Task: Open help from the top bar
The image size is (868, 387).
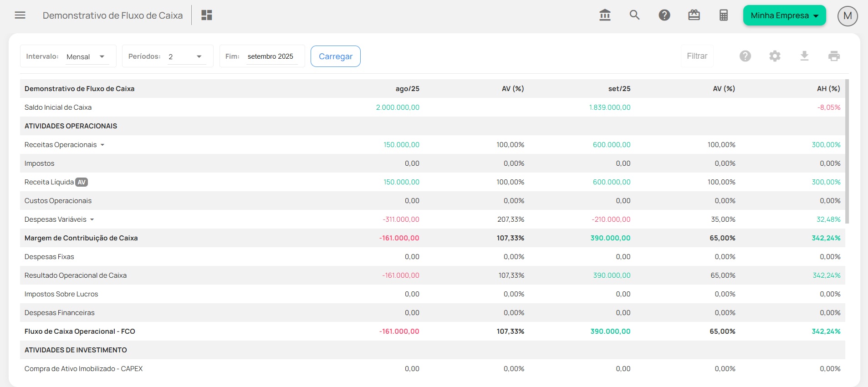Action: coord(664,15)
